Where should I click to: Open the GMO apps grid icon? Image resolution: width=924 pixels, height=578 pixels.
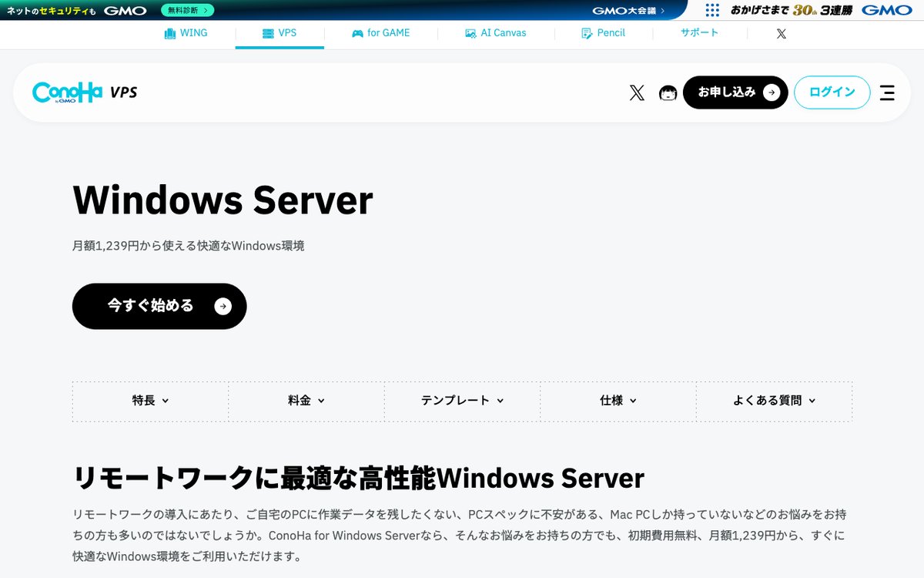coord(712,10)
